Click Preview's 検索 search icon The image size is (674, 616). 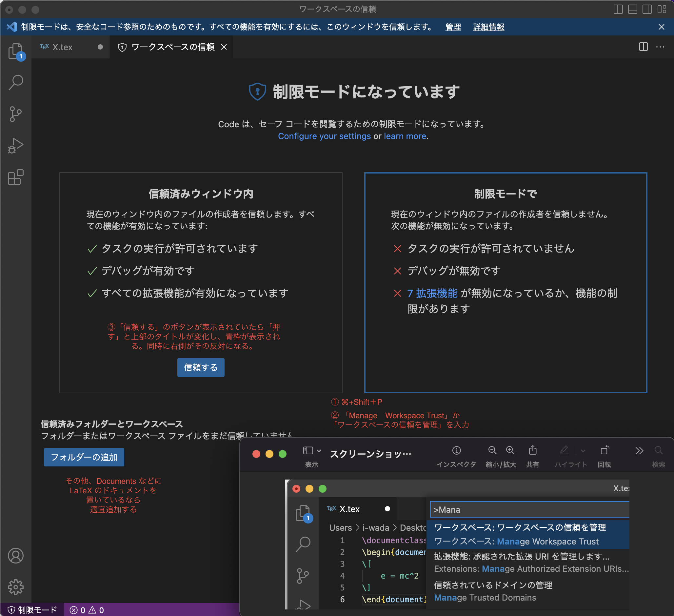coord(658,450)
